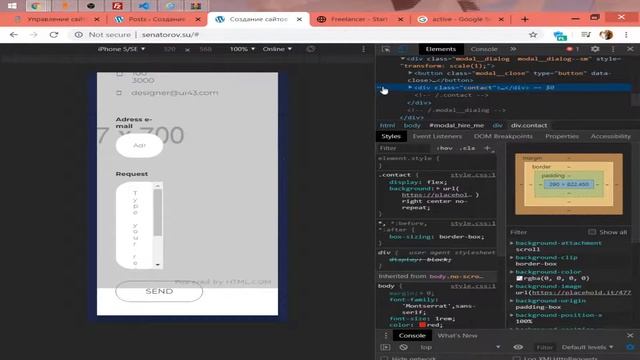Click the Not secure site info icon
This screenshot has height=360, width=640.
click(79, 35)
